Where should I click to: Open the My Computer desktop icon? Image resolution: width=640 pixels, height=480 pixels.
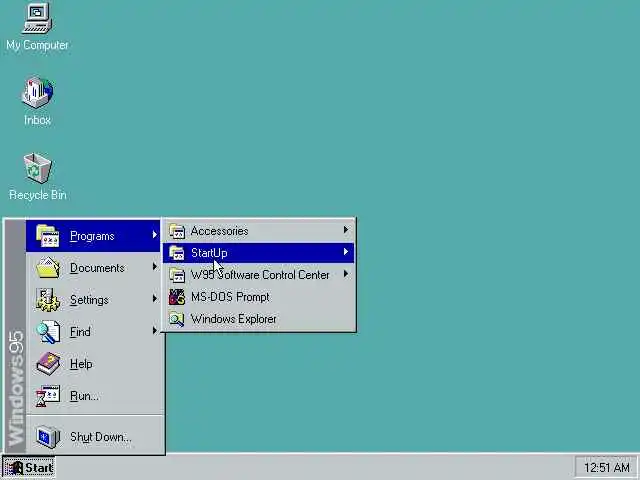coord(37,18)
